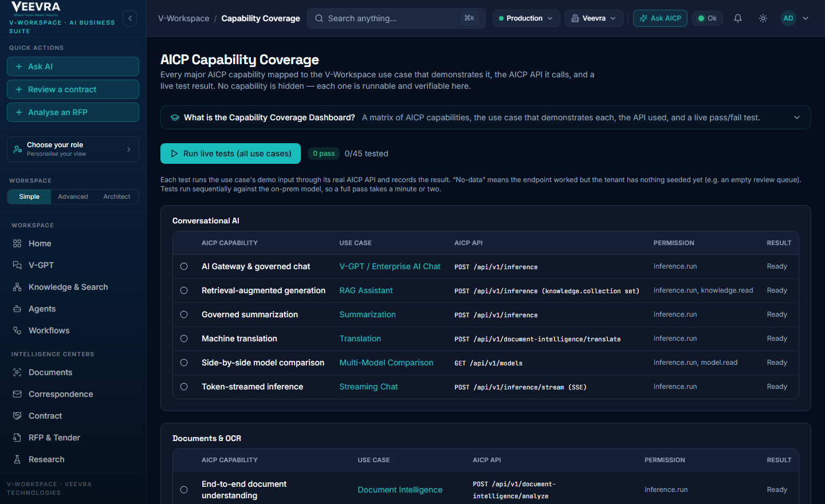Click the AD user avatar
Screen dimensions: 825x504
coord(788,18)
